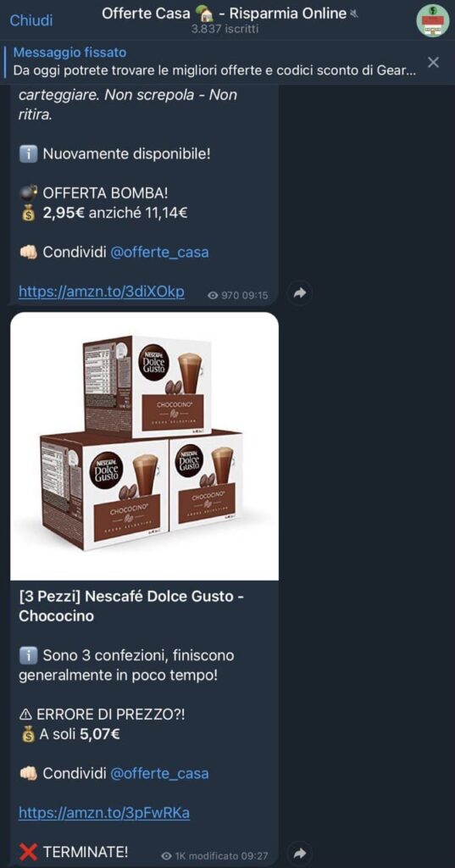
Task: Tap the Nescafé Dolce Gusto Chococino heading
Action: (x=131, y=606)
